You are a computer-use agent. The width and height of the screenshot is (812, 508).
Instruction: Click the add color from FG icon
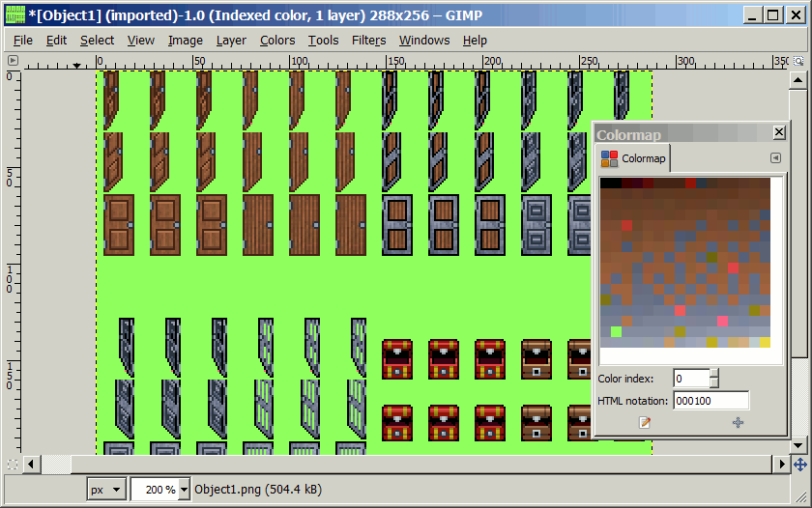[x=739, y=422]
